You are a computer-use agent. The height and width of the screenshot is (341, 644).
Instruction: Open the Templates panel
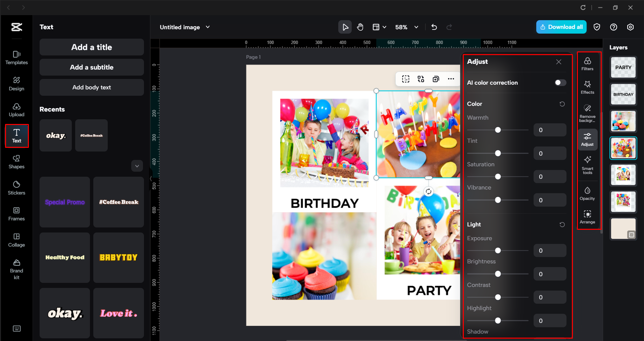[x=16, y=58]
